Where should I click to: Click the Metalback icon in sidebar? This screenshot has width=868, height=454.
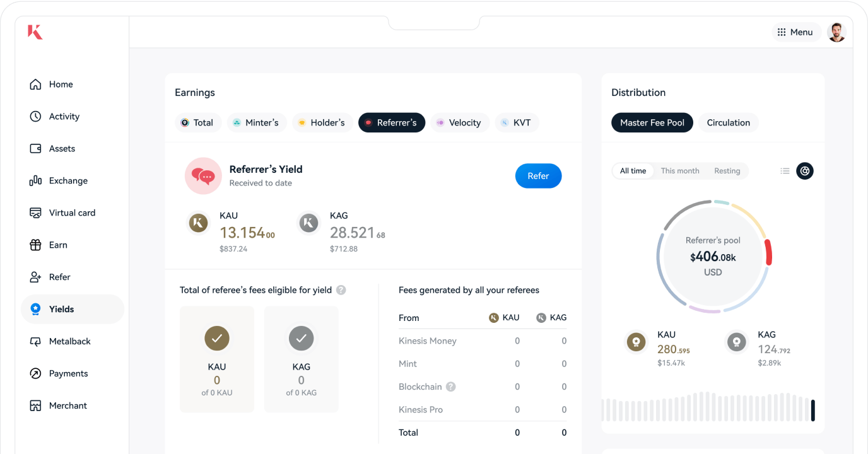click(x=35, y=342)
